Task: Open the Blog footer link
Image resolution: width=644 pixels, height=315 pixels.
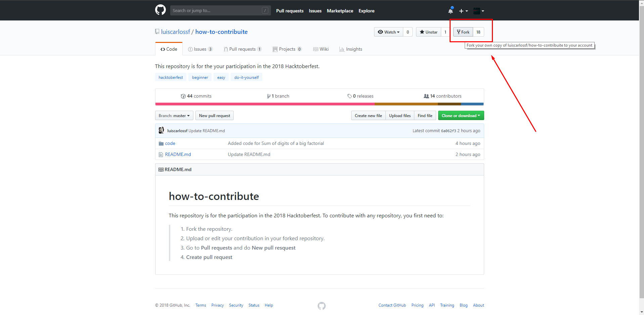Action: click(x=463, y=305)
